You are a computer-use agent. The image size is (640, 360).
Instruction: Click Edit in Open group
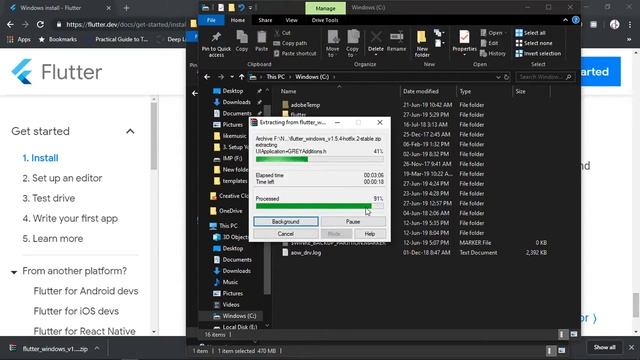[x=489, y=43]
